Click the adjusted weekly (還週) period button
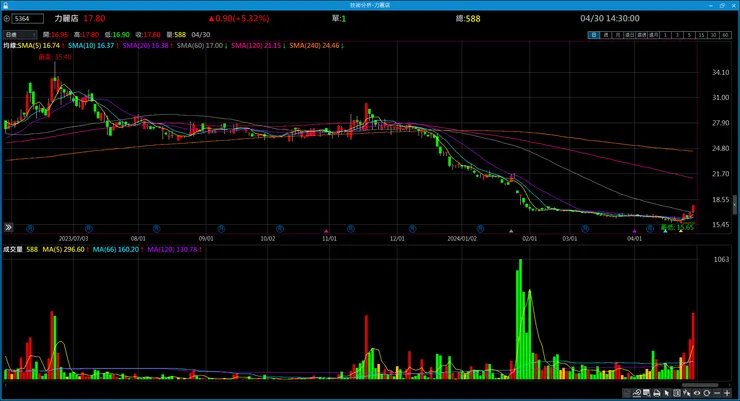 pos(641,35)
